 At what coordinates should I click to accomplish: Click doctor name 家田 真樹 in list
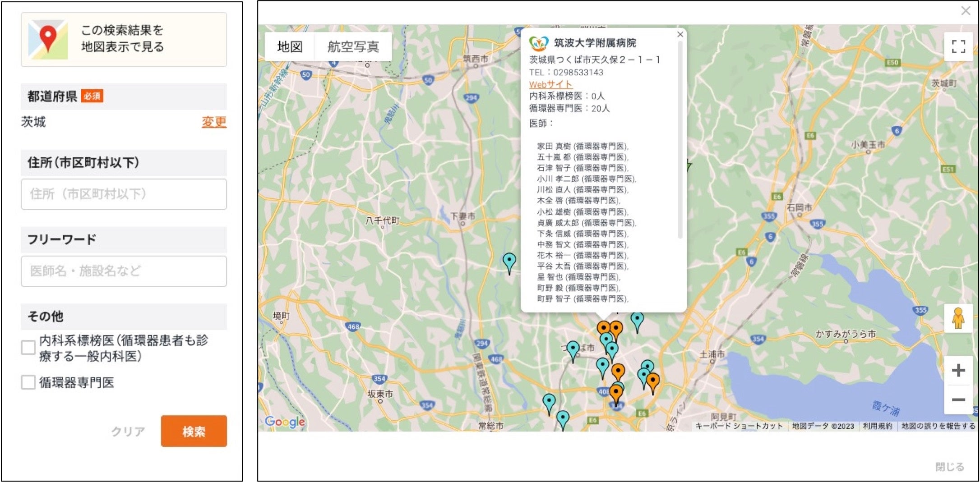pos(554,146)
